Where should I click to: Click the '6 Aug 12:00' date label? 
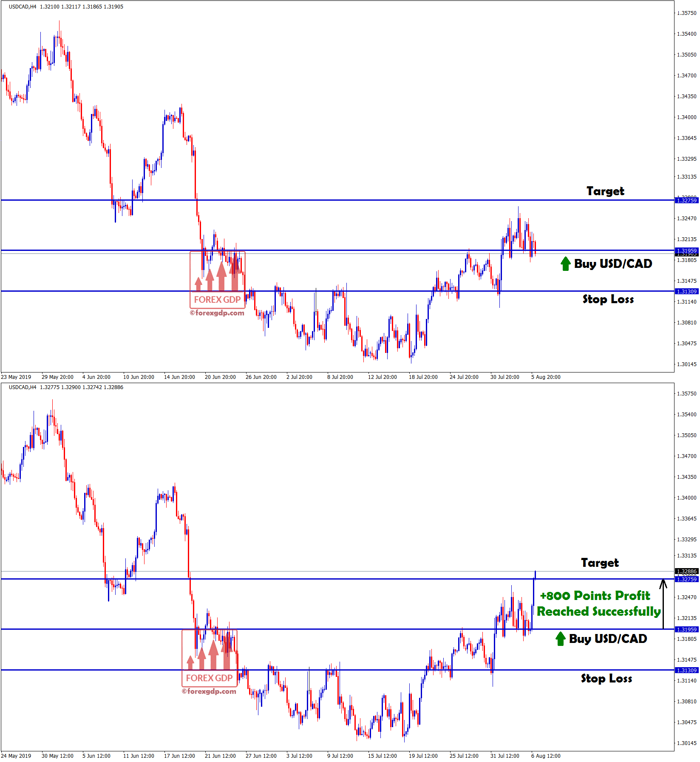coord(546,756)
